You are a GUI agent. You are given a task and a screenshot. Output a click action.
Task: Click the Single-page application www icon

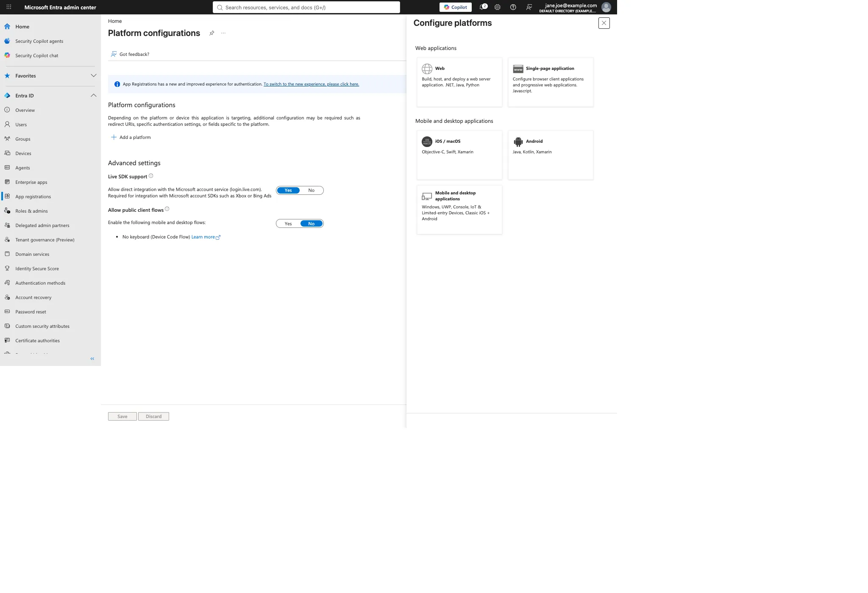coord(518,69)
